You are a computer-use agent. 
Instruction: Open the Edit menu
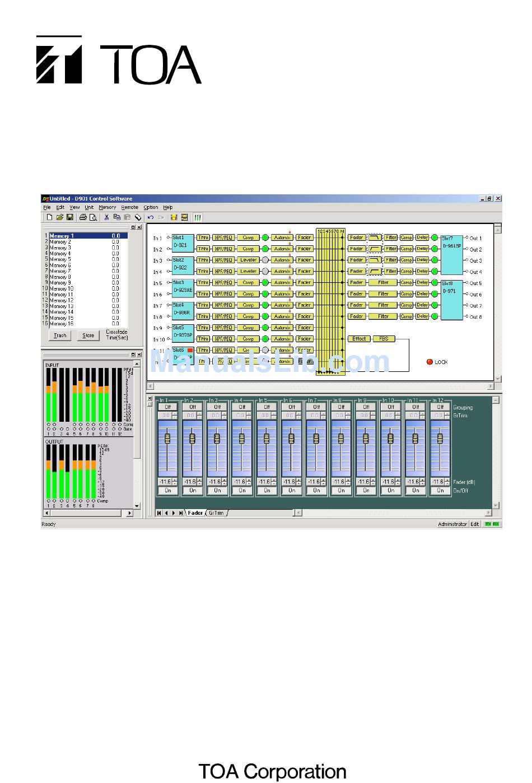point(60,207)
